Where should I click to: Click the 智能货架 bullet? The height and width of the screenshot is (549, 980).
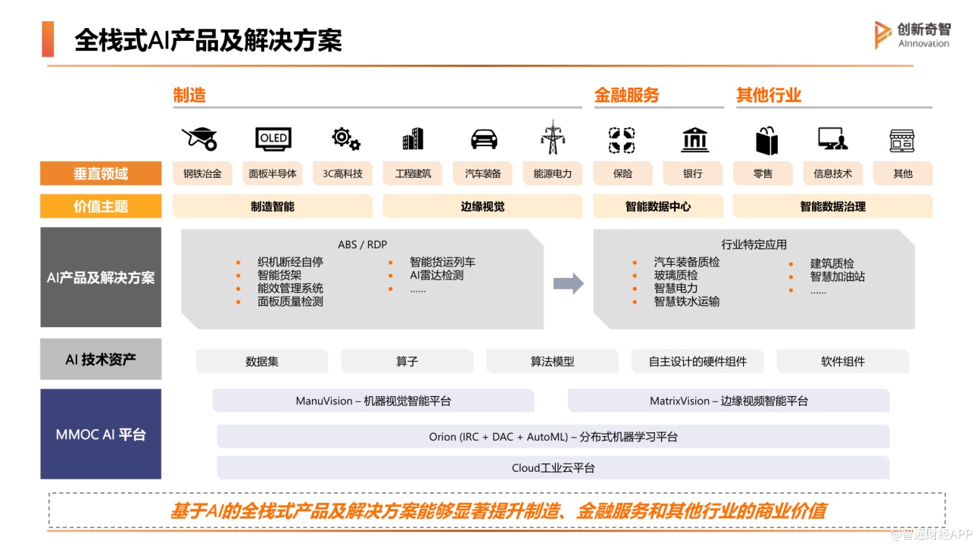tap(279, 275)
